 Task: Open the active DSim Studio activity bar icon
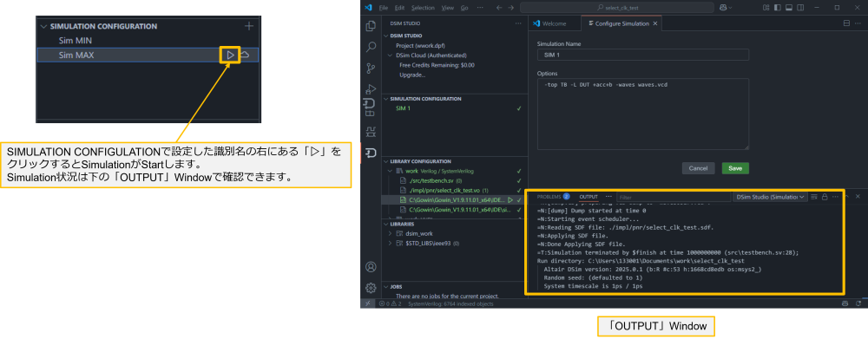tap(372, 153)
